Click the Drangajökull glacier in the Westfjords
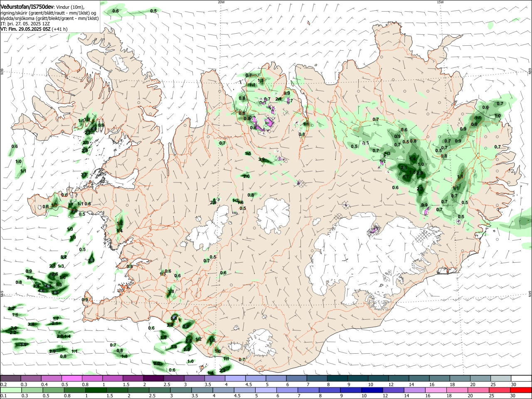Screen dimensions: 532x399 [x=121, y=62]
